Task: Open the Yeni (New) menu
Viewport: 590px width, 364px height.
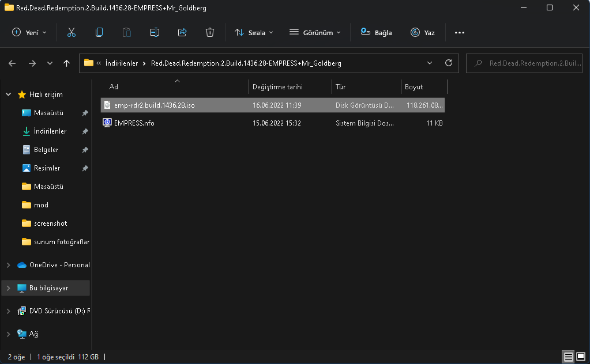Action: [29, 33]
